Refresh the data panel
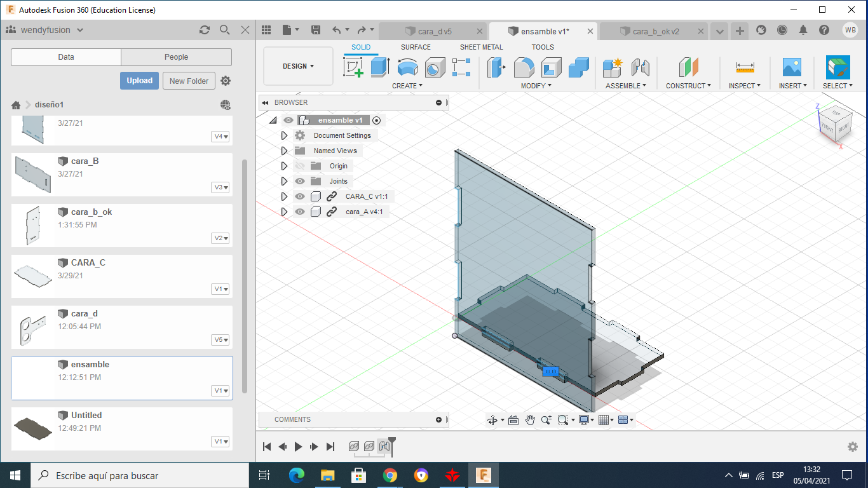The height and width of the screenshot is (488, 868). 204,30
